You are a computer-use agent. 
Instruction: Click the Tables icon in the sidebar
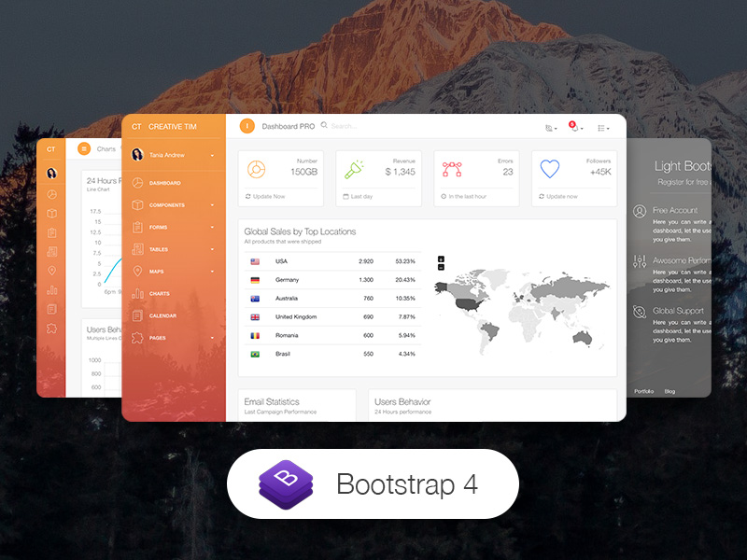pos(137,247)
